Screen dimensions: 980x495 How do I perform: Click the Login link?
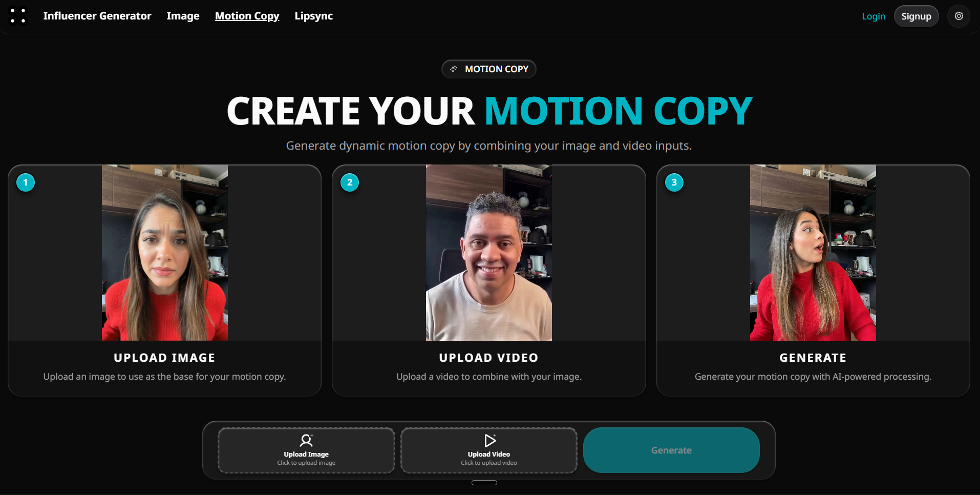(x=874, y=16)
